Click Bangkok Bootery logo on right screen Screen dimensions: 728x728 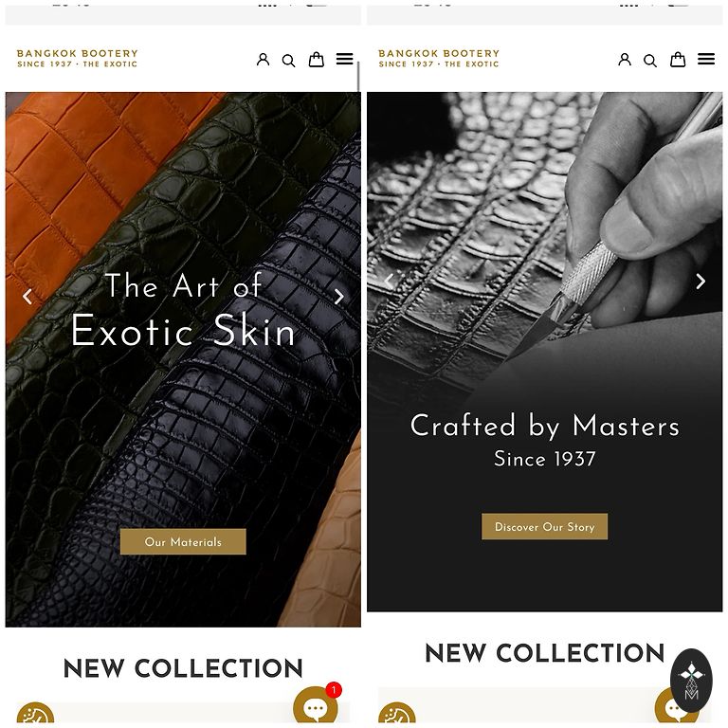[439, 59]
